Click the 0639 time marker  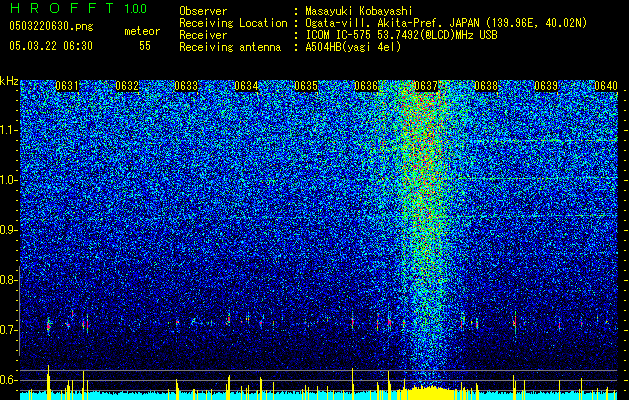546,86
